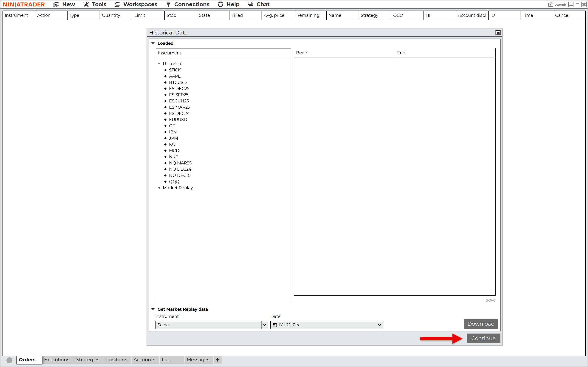Maximize the Historical Data panel
The height and width of the screenshot is (367, 588).
(x=498, y=33)
